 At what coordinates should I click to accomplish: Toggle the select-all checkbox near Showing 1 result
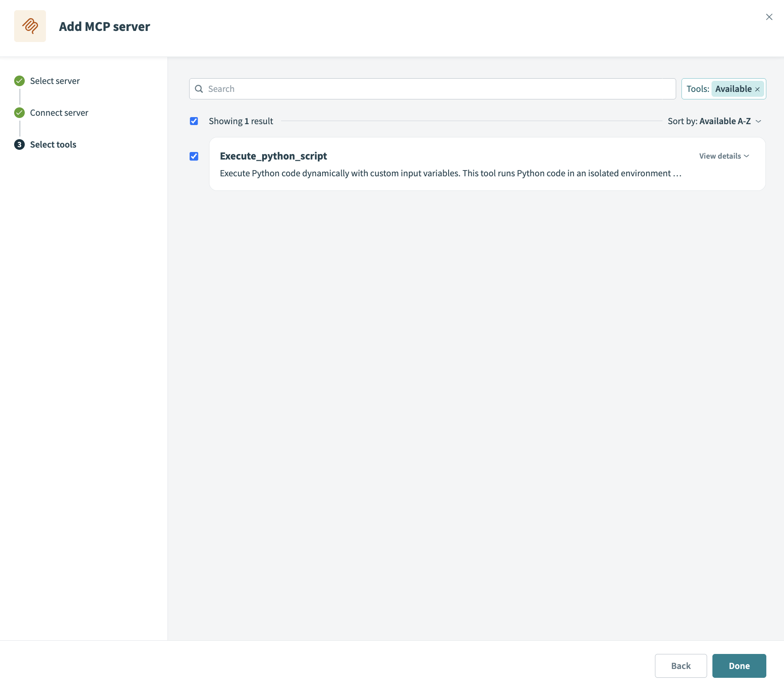point(194,121)
